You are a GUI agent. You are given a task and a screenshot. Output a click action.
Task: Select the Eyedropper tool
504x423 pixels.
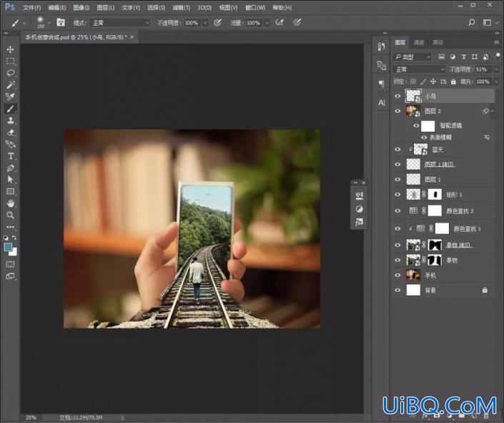[x=10, y=97]
